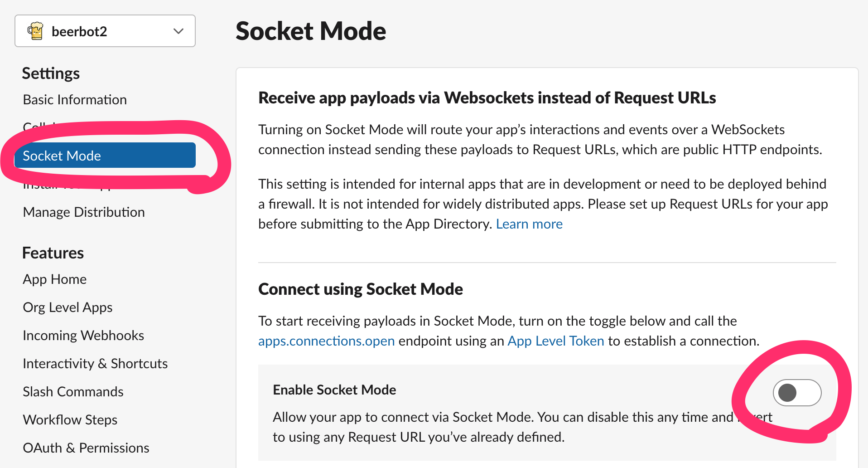
Task: Click the App Level Token link
Action: coord(556,341)
